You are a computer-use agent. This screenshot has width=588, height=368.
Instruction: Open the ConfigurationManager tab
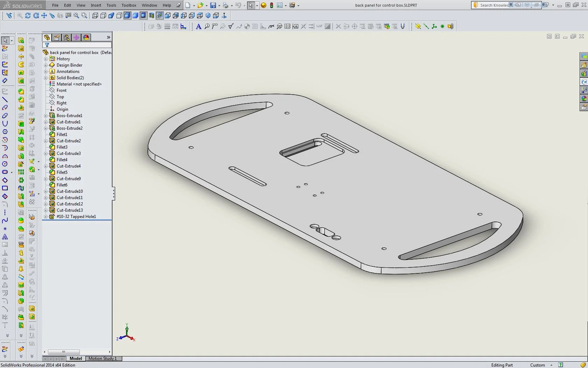click(x=66, y=38)
